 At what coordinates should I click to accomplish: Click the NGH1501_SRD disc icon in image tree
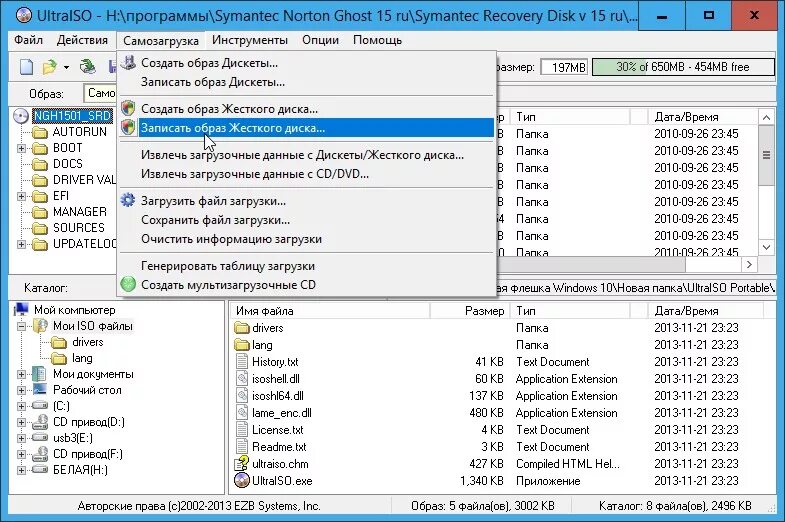coord(21,116)
